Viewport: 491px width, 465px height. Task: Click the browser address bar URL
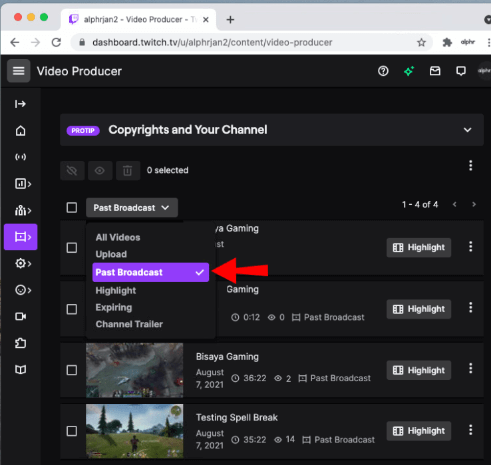[x=212, y=42]
